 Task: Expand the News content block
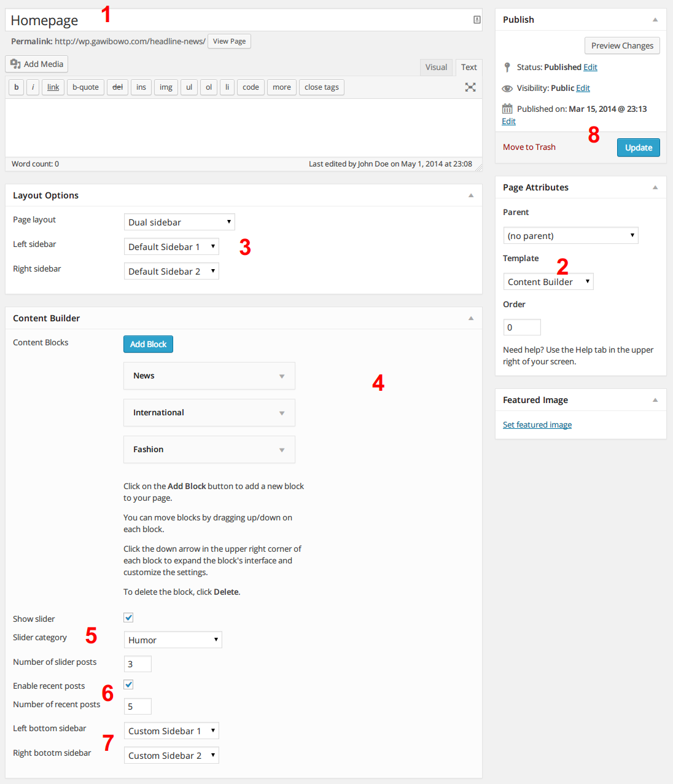tap(282, 376)
